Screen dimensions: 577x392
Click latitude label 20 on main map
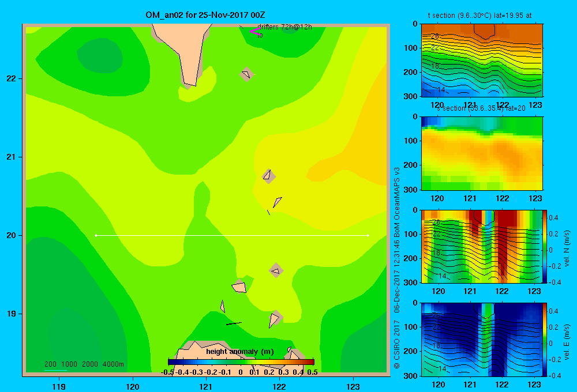[12, 235]
